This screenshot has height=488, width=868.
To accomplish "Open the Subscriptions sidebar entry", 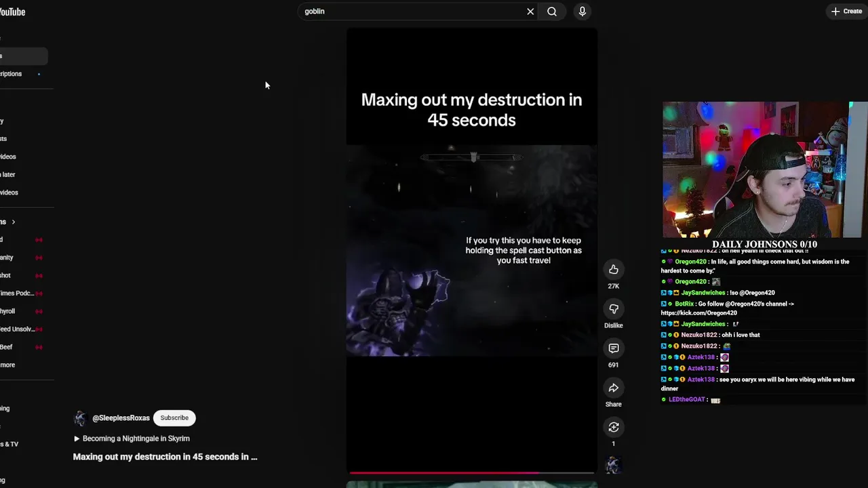I will point(11,74).
